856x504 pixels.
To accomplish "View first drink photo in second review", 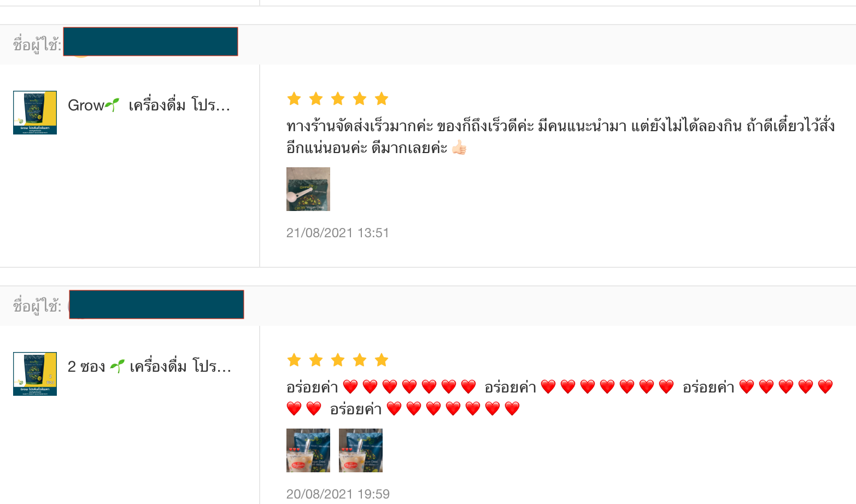I will pos(308,450).
